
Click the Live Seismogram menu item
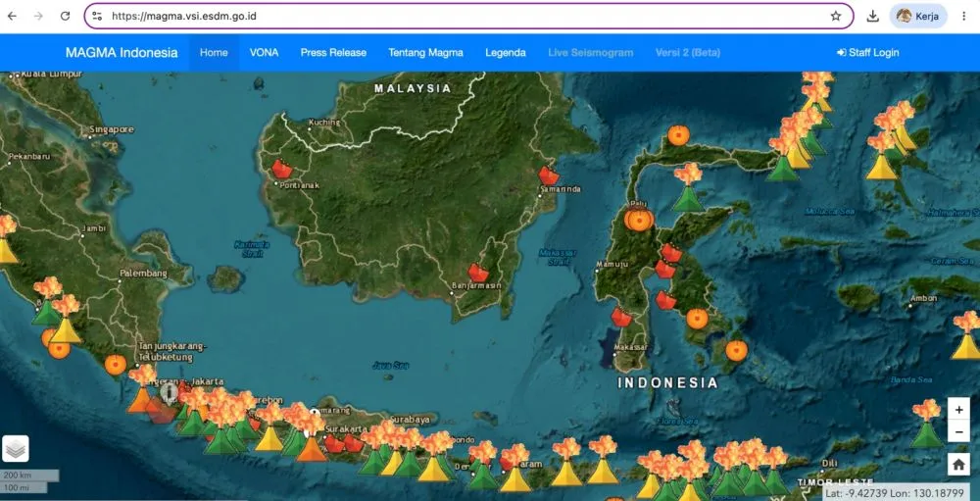[x=590, y=53]
